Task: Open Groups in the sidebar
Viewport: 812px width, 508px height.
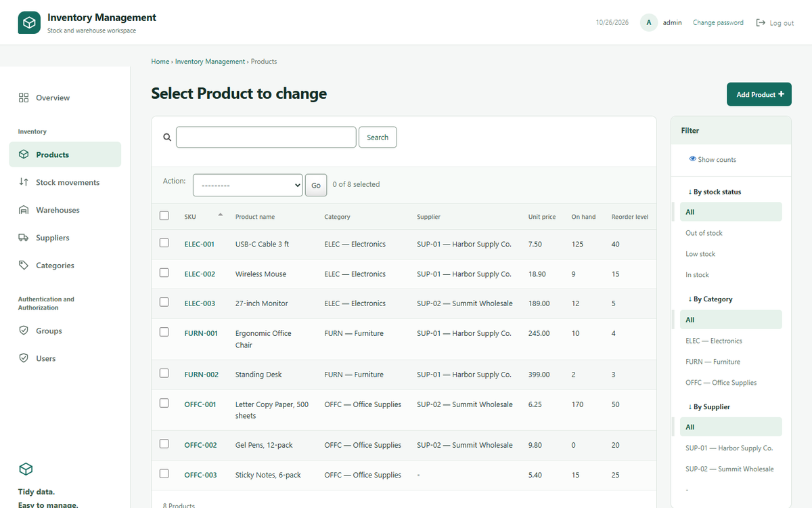Action: pyautogui.click(x=65, y=331)
